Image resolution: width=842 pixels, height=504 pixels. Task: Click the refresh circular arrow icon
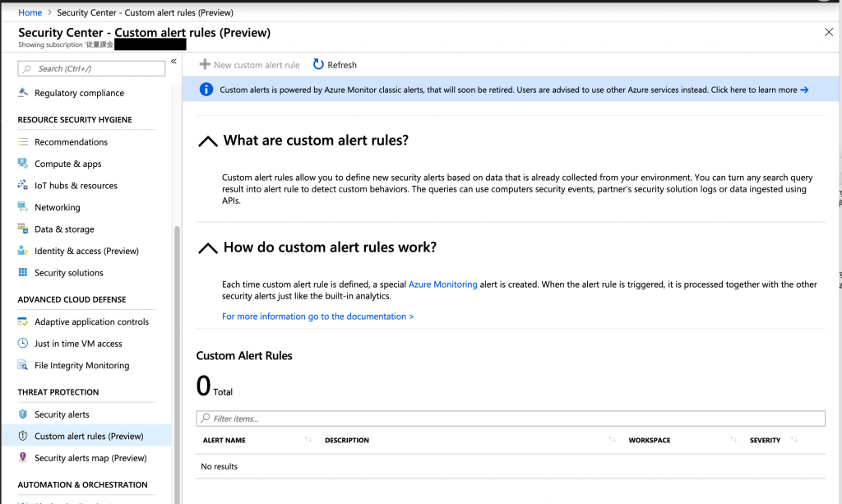318,64
